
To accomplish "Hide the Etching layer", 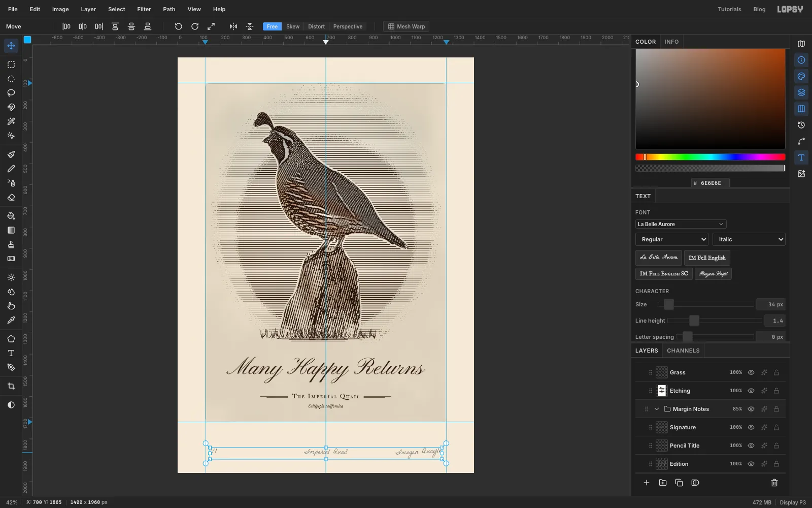I will 751,391.
